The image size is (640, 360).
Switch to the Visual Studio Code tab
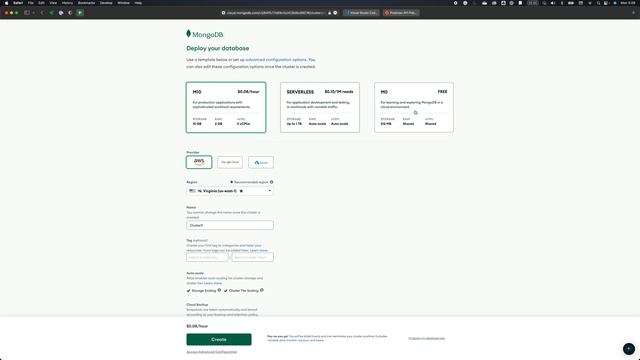pos(361,13)
